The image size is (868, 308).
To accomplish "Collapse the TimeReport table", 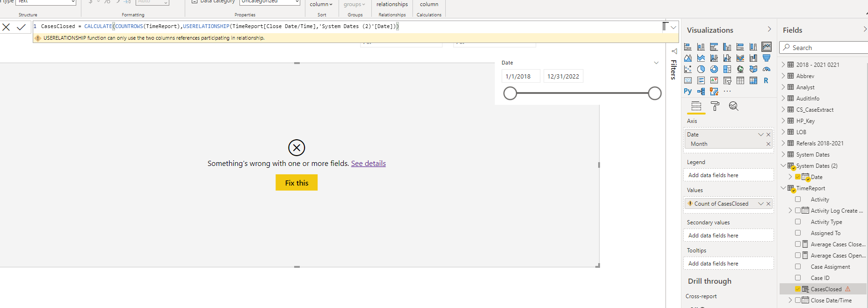I will [x=783, y=188].
